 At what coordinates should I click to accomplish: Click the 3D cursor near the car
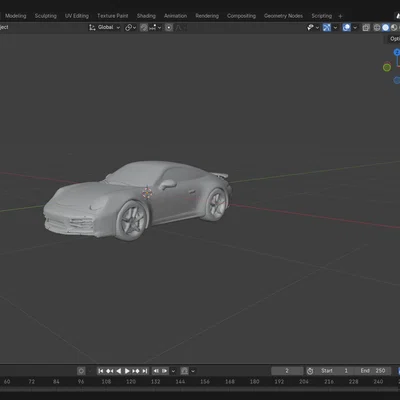[x=147, y=193]
